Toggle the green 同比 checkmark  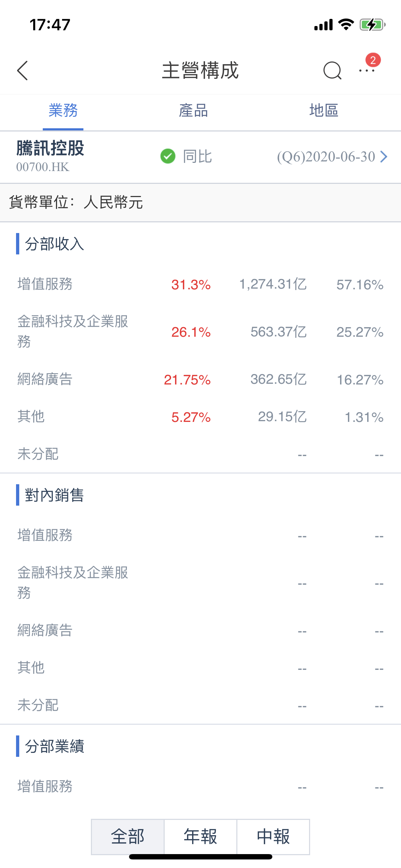coord(168,156)
